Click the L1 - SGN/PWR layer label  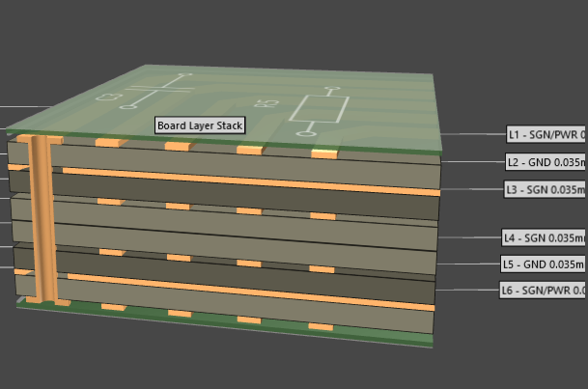tap(546, 134)
